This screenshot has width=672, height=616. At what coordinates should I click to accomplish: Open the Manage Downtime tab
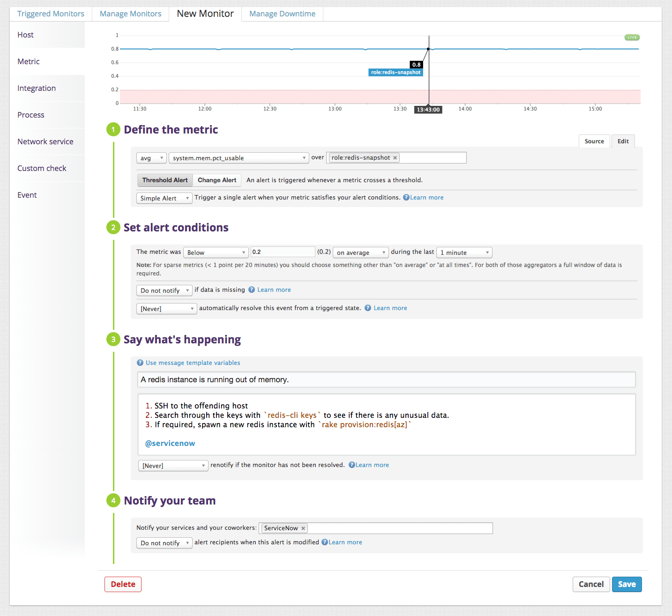(282, 14)
